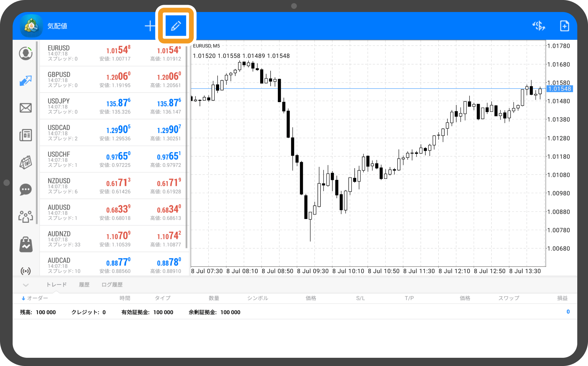Viewport: 588px width, 366px height.
Task: Open the new order document-plus icon
Action: coord(564,26)
